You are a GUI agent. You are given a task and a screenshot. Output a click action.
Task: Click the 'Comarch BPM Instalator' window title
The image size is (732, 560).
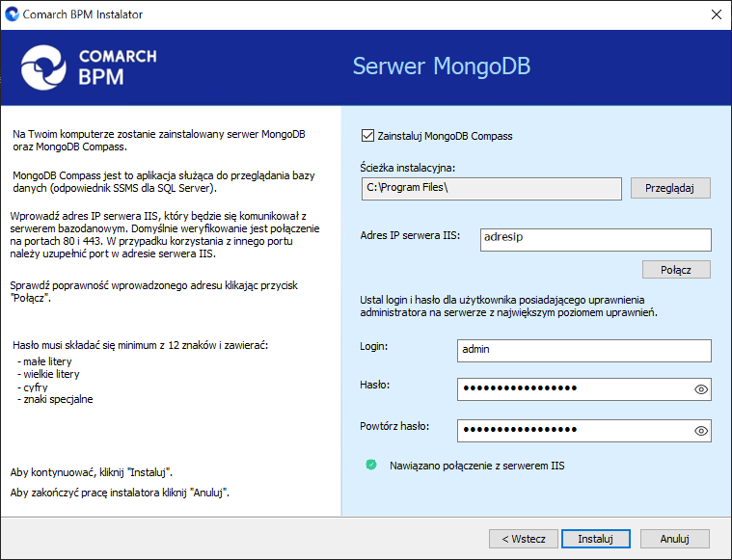point(83,14)
